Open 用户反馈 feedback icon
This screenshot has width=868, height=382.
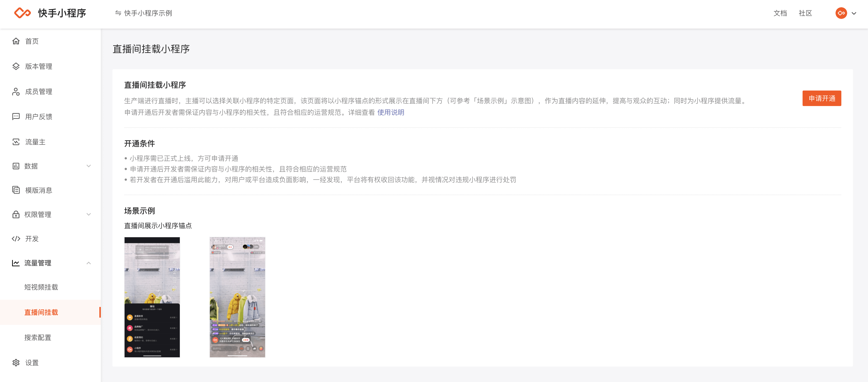coord(16,116)
